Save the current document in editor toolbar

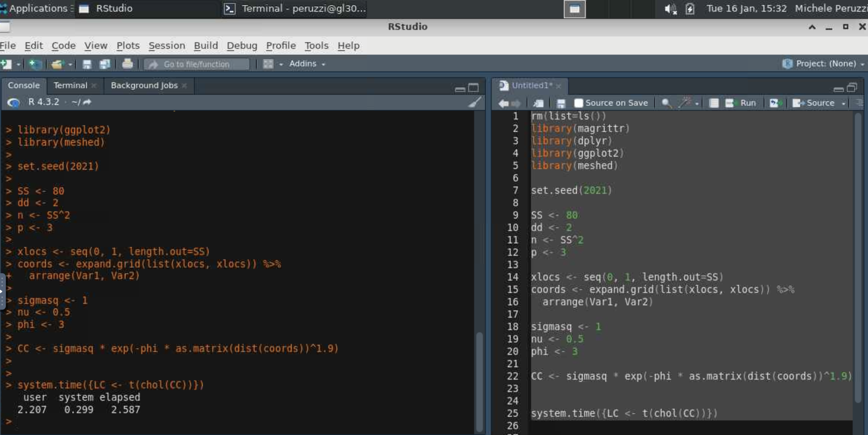561,103
